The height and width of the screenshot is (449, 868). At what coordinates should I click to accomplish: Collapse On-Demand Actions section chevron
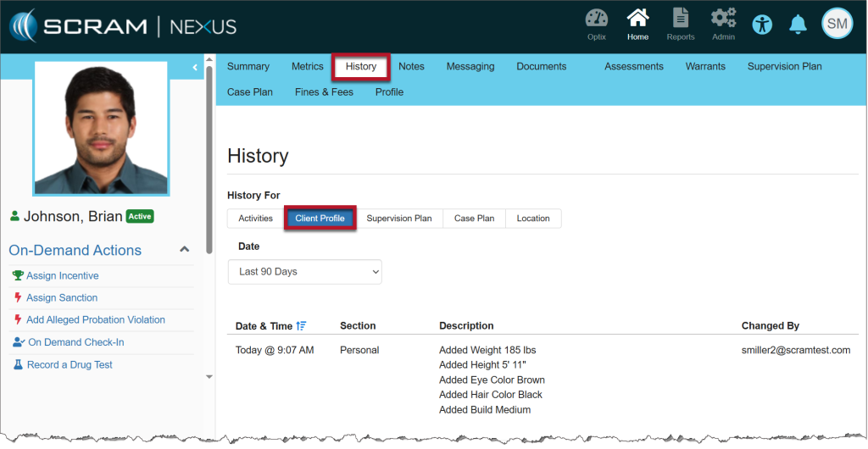[x=185, y=250]
